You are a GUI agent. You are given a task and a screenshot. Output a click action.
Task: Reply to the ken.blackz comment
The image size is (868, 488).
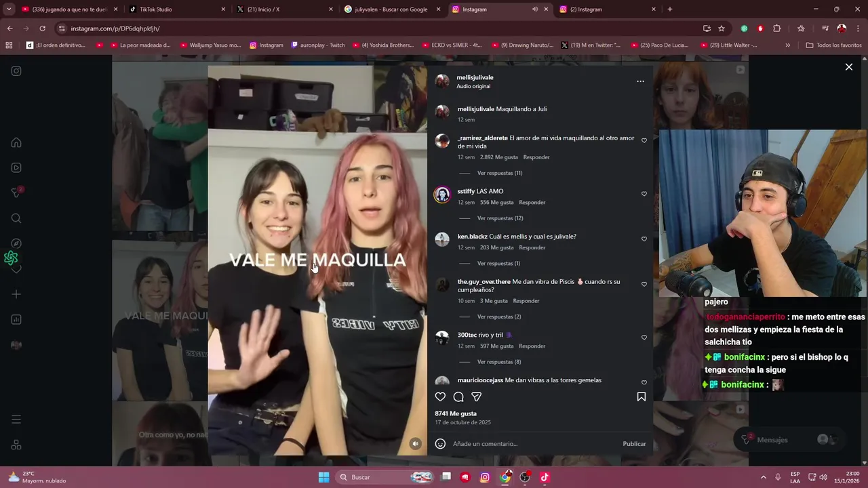tap(532, 248)
